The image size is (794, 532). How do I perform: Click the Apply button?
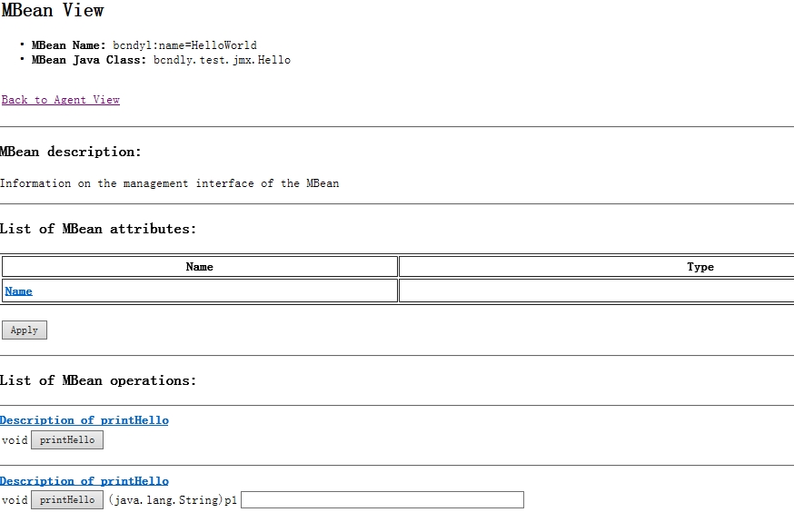(25, 330)
